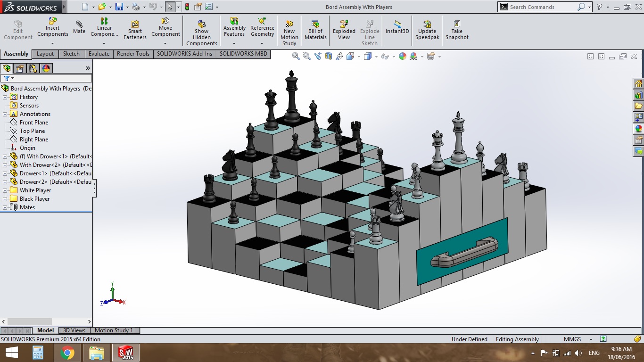
Task: Open Calculator from the taskbar
Action: point(38,353)
